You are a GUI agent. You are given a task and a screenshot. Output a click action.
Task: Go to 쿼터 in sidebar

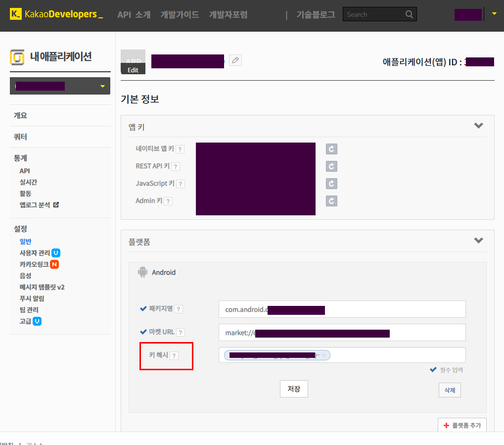20,137
